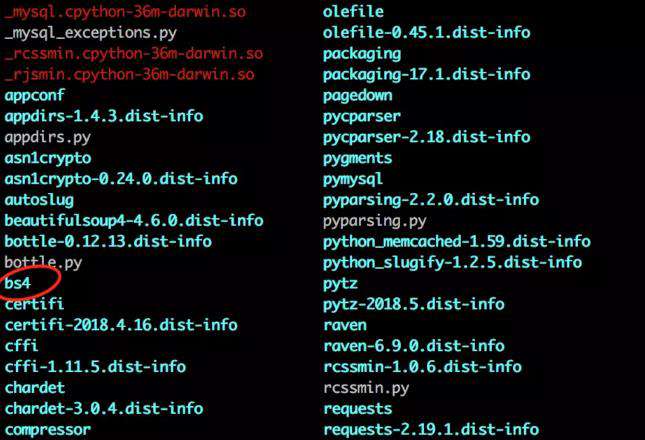Viewport: 645px width, 440px height.
Task: Select the appconf directory
Action: [x=35, y=96]
